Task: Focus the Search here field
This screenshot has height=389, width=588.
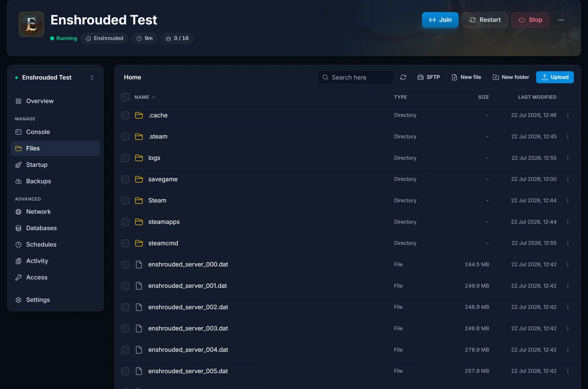Action: point(355,77)
